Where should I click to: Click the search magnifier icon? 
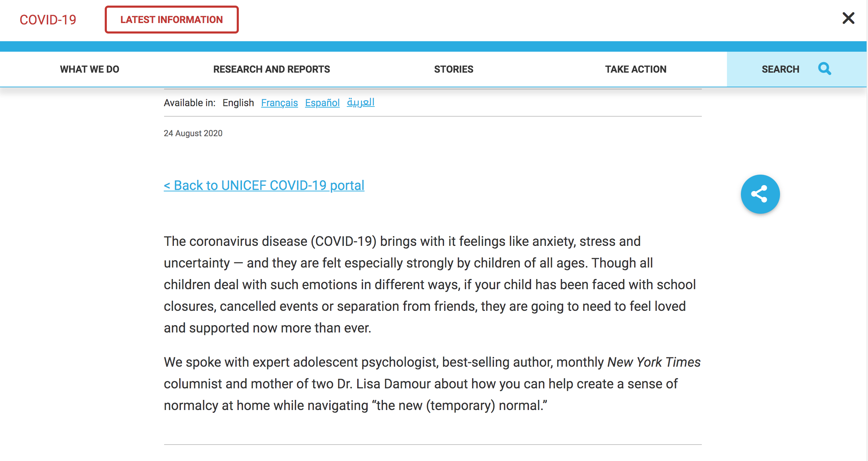(x=824, y=69)
